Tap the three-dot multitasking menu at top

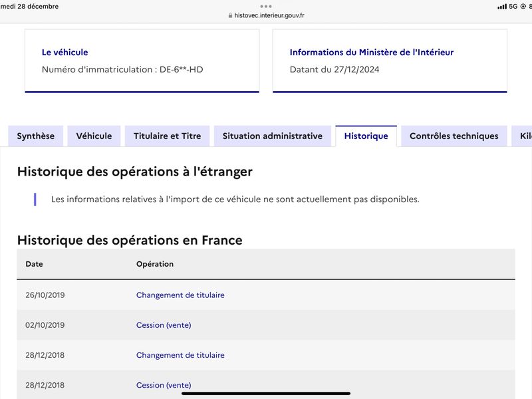pos(266,6)
